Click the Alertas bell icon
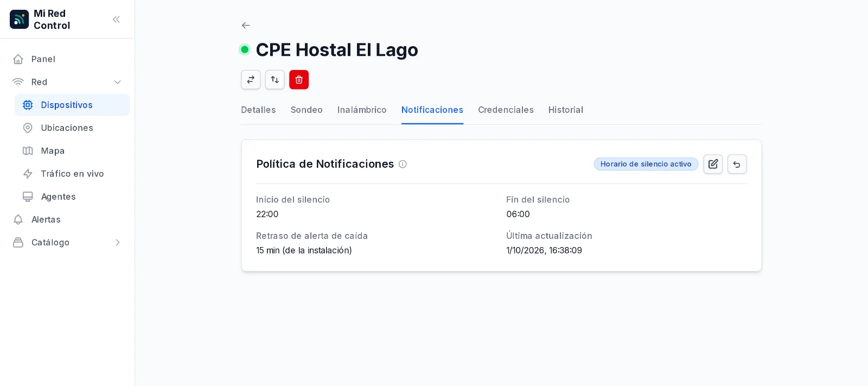Viewport: 868px width, 386px height. (18, 219)
